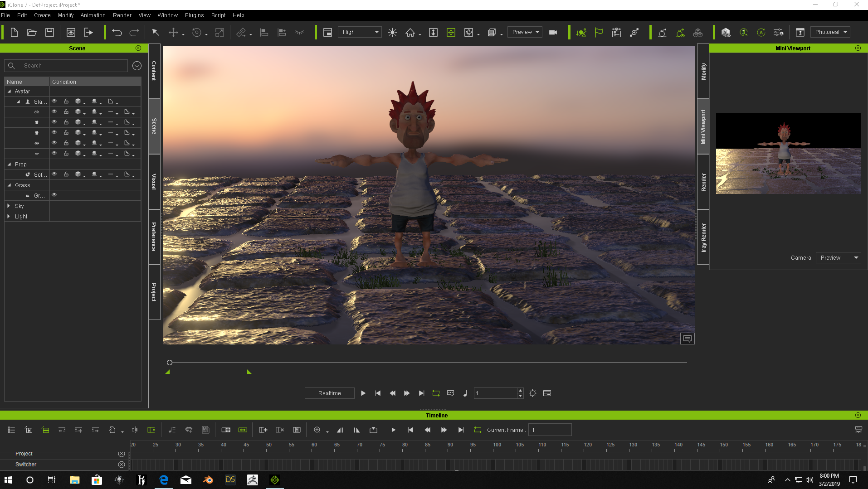Open the Iray Render side tab

[x=703, y=237]
